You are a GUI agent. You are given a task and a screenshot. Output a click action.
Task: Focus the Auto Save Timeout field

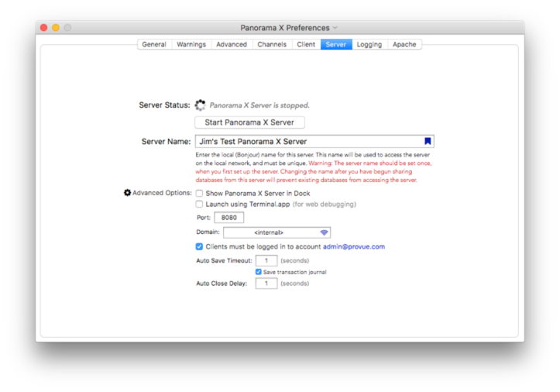[x=266, y=261]
